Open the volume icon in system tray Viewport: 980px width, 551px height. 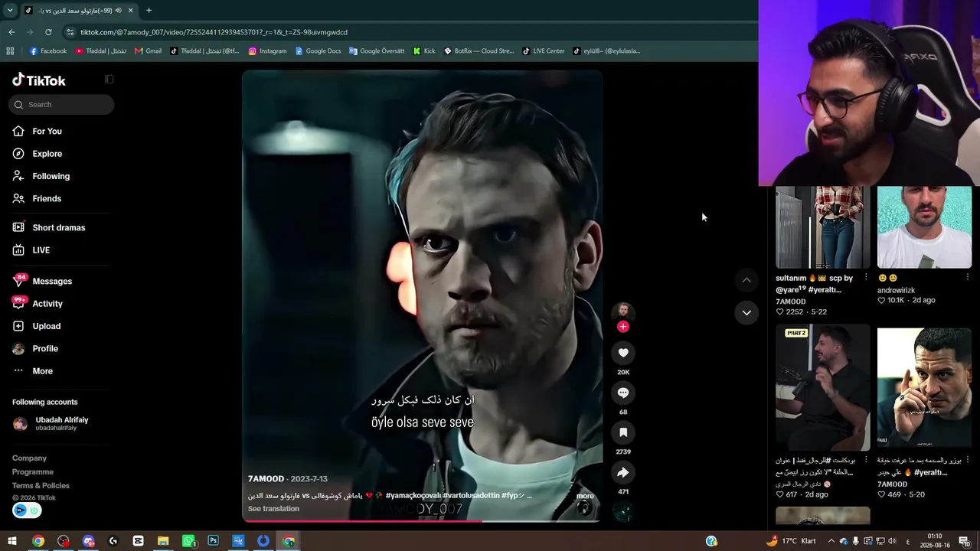pos(892,541)
